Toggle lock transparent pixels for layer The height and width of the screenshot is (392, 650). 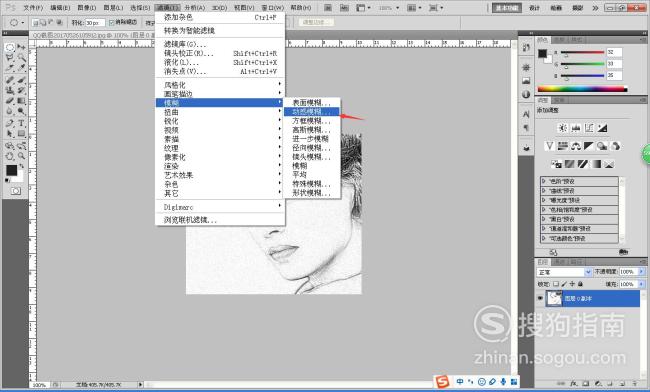[556, 284]
